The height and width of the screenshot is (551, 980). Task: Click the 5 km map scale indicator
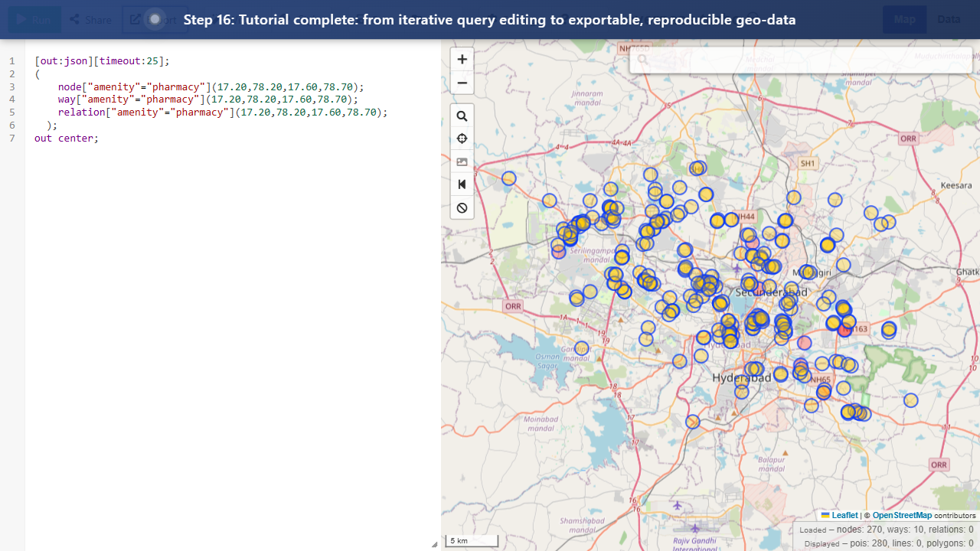point(471,540)
